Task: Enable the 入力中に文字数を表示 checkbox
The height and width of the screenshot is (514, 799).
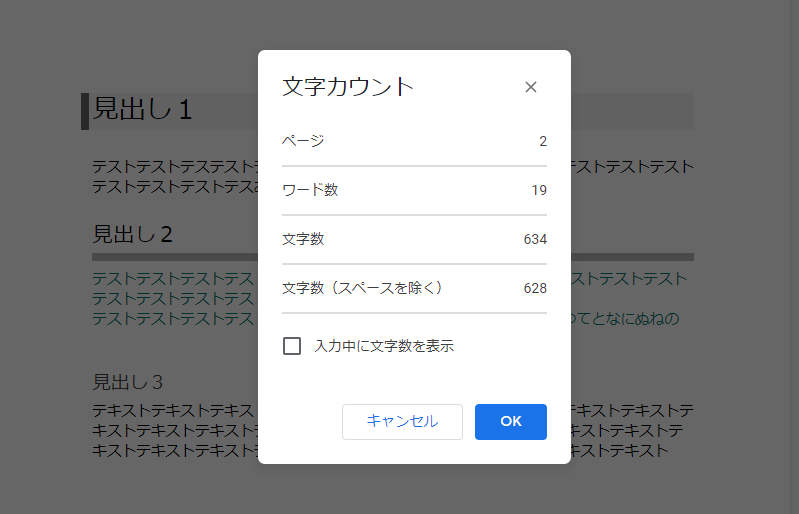Action: pyautogui.click(x=292, y=346)
